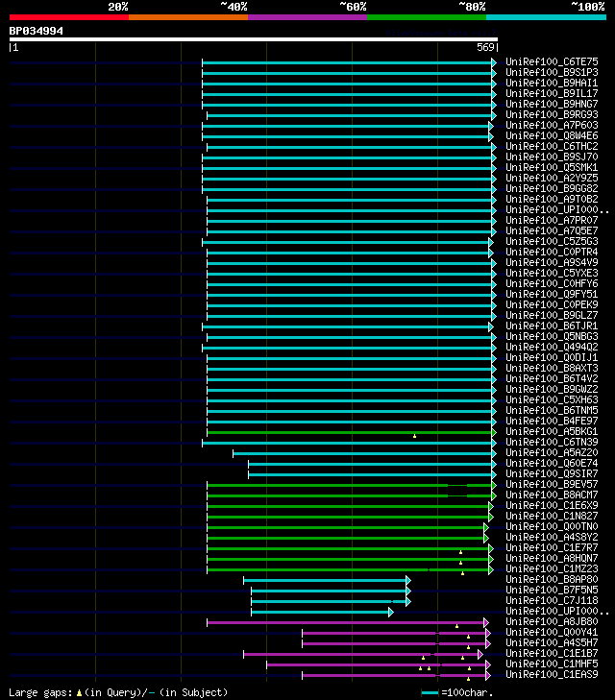The image size is (615, 700).
Task: Click the white query sequence bar
Action: (254, 39)
